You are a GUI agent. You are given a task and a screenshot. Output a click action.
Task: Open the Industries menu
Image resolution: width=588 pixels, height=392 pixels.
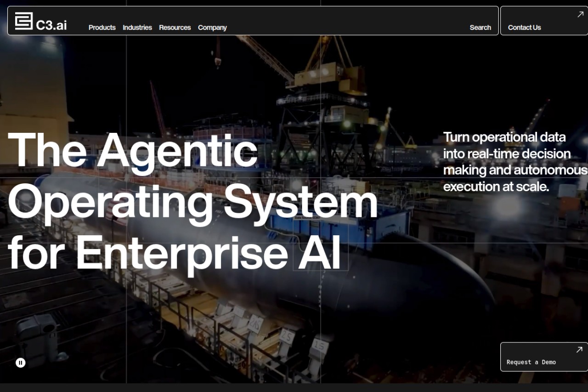(x=137, y=28)
